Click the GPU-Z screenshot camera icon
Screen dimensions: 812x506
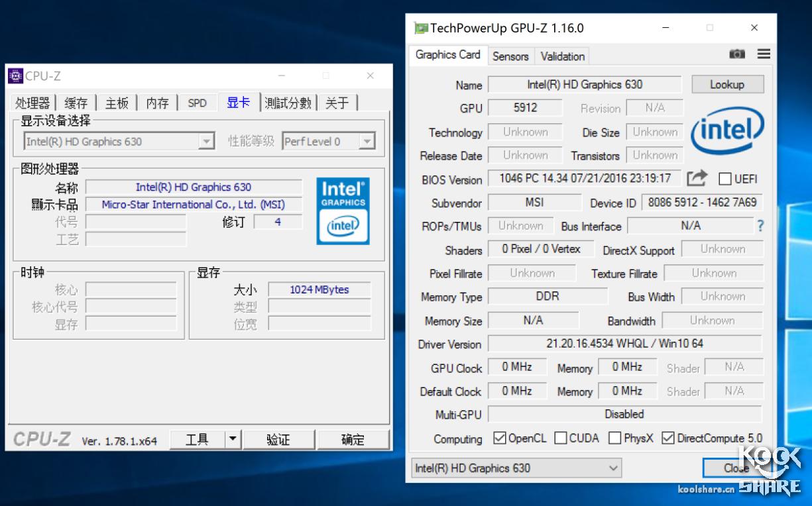pos(737,54)
